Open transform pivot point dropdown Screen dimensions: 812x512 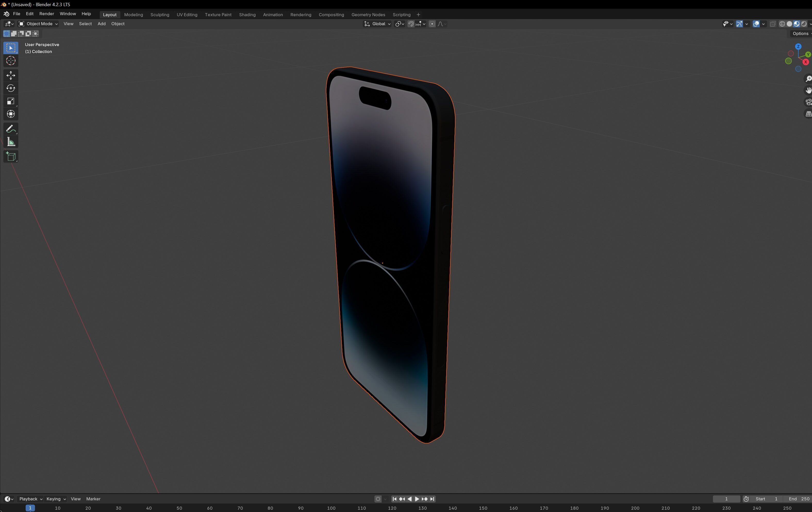(x=400, y=24)
